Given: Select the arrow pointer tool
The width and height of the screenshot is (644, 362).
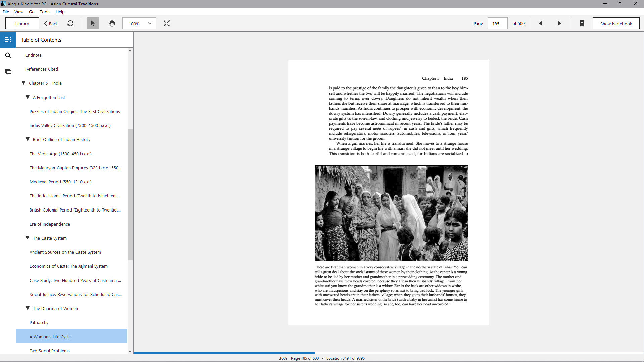Looking at the screenshot, I should (93, 23).
